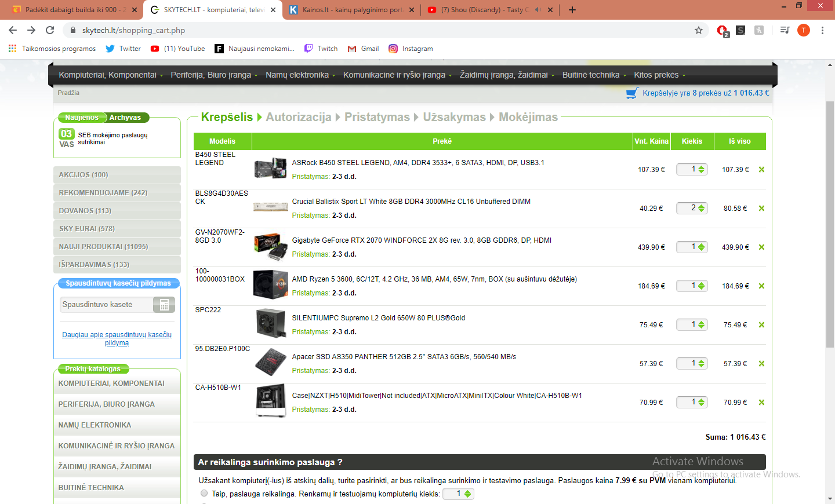The image size is (835, 504).
Task: Mute the YouTube tab audio icon
Action: [538, 10]
